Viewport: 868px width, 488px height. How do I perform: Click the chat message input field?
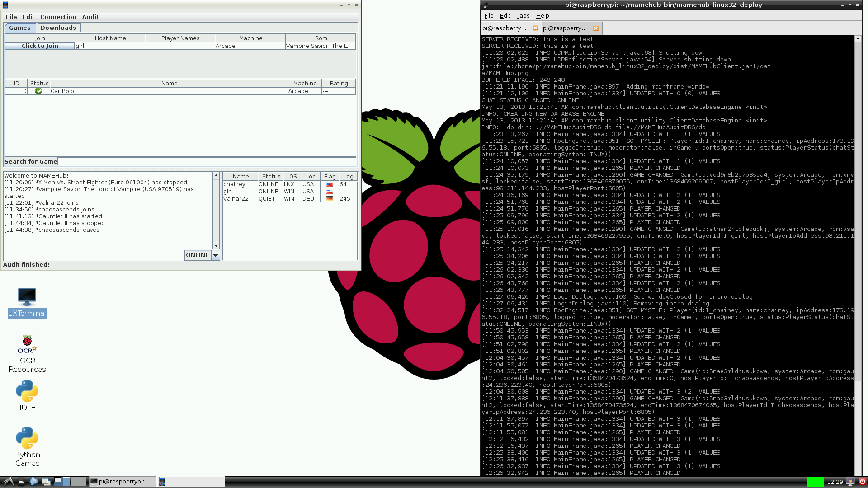(x=94, y=255)
